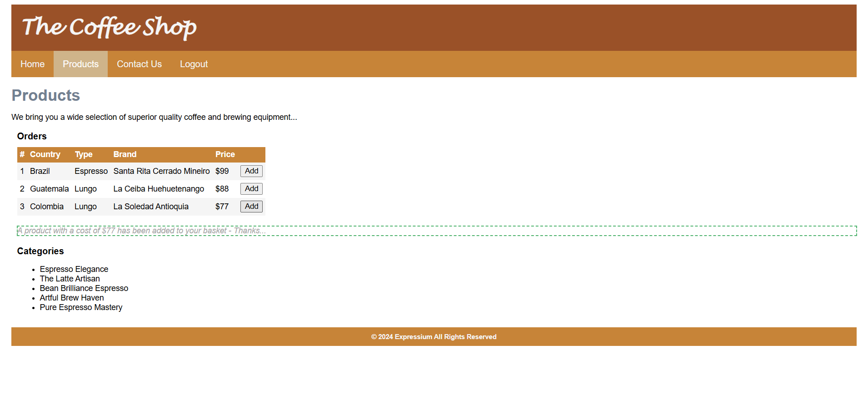The image size is (868, 419).
Task: Pick the Bean Brilliance Espresso category
Action: [84, 288]
